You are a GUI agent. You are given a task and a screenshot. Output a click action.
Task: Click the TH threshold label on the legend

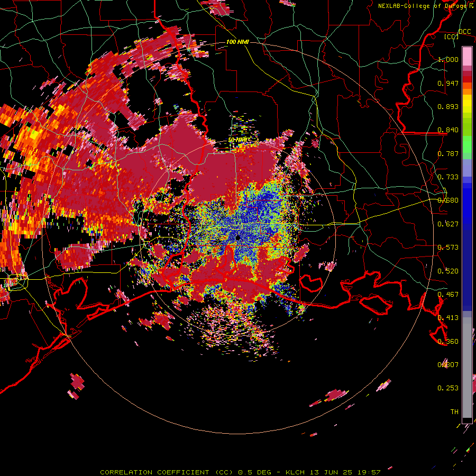coord(454,412)
